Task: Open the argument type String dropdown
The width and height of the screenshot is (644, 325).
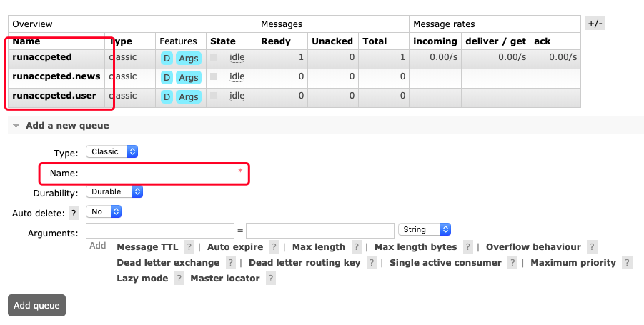Action: click(x=425, y=229)
